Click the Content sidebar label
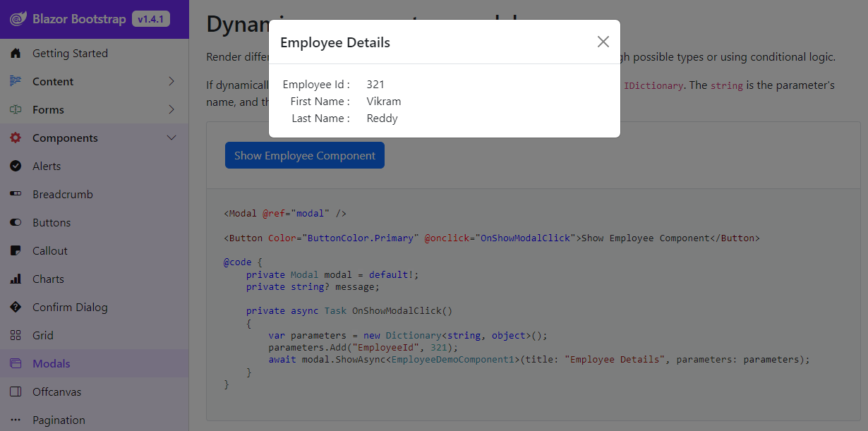The width and height of the screenshot is (868, 431). (x=53, y=81)
